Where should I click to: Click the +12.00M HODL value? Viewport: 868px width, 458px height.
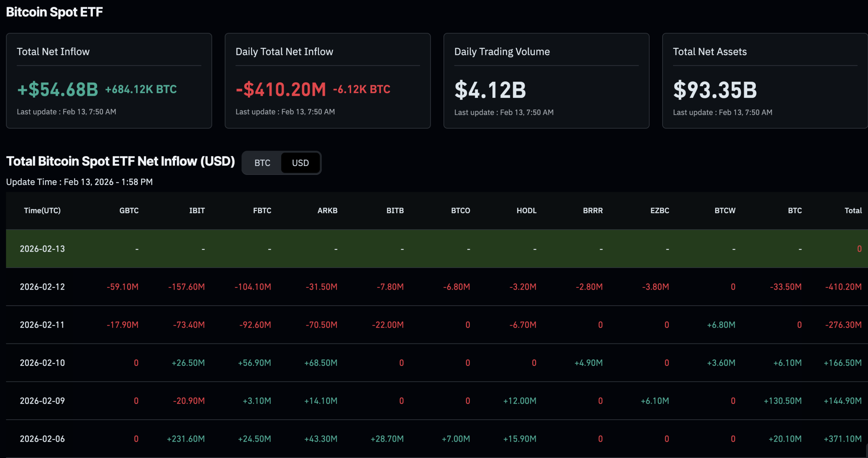coord(520,400)
